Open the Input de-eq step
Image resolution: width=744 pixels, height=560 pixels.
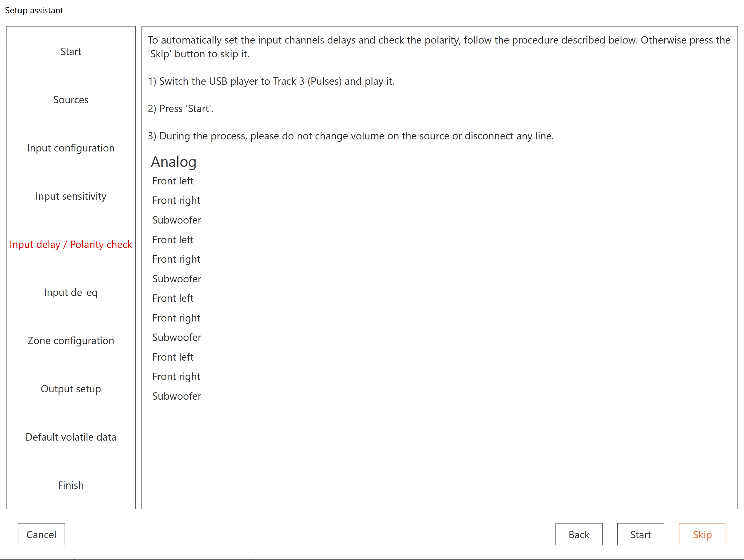pos(71,292)
